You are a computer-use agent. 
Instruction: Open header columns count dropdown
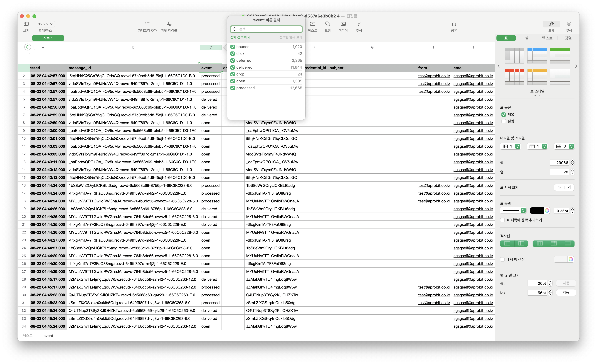tap(511, 146)
